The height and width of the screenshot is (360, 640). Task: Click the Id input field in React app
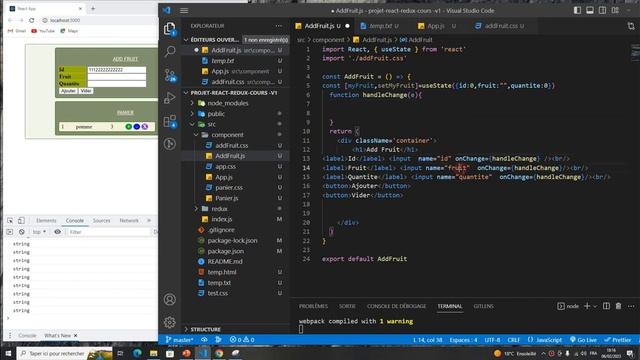pyautogui.click(x=117, y=70)
